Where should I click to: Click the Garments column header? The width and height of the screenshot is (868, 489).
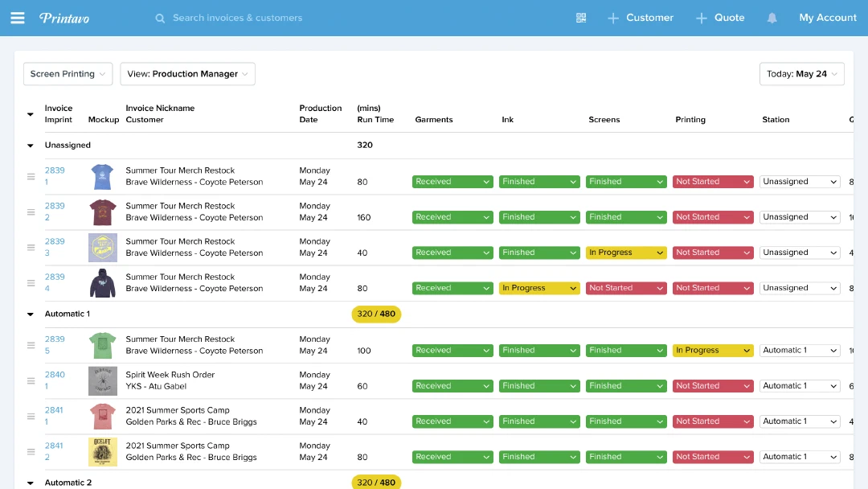tap(434, 120)
